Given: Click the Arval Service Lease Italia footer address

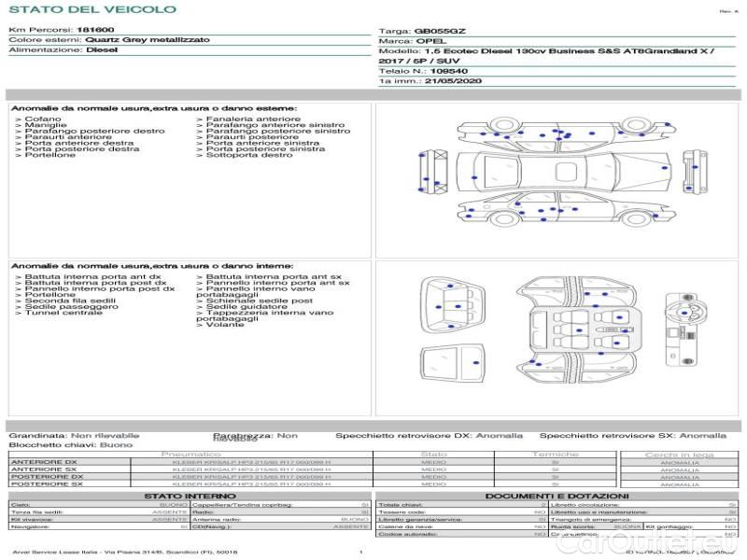Looking at the screenshot, I should (x=125, y=552).
